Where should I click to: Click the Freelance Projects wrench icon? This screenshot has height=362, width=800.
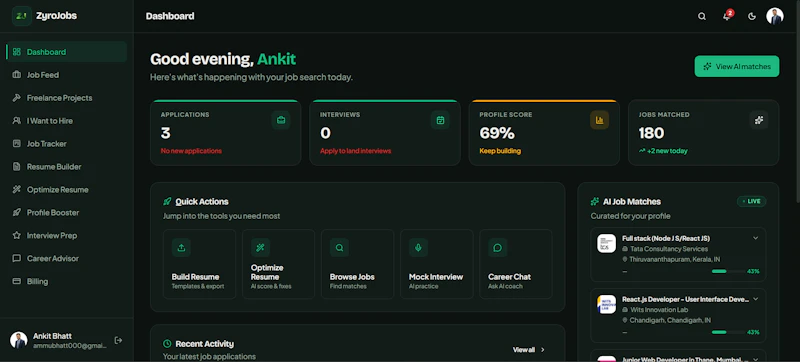[x=17, y=98]
